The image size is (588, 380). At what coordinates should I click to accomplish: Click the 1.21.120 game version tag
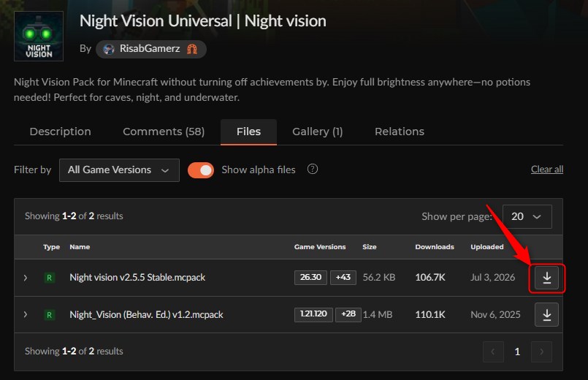[313, 313]
